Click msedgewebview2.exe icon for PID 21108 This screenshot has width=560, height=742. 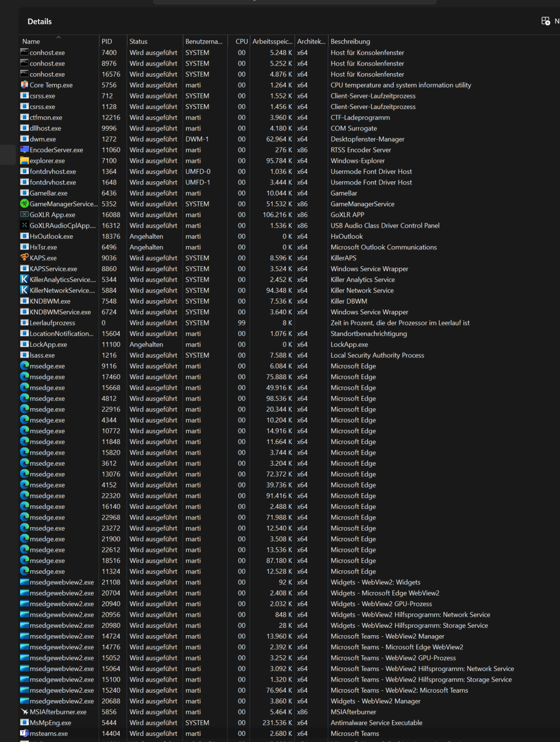coord(24,582)
